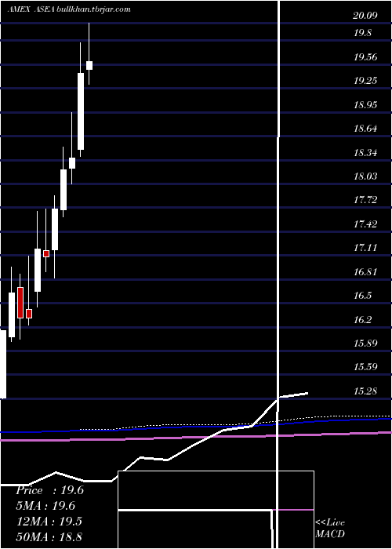The image size is (392, 549).
Task: Click the 15.89 price axis label
Action: [x=365, y=343]
